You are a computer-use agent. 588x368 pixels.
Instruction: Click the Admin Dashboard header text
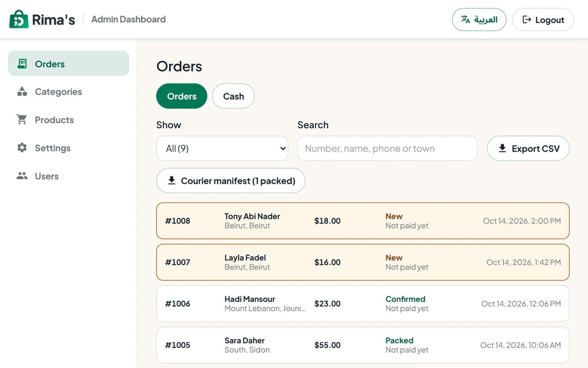click(128, 19)
